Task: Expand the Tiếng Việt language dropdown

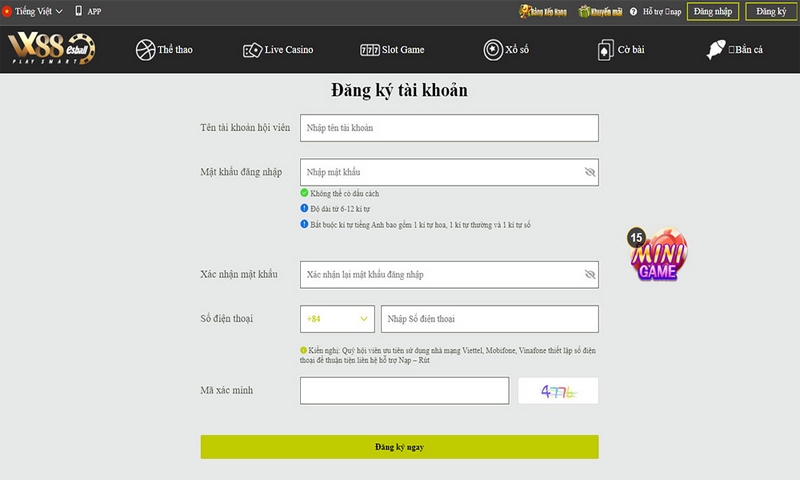Action: pos(36,11)
